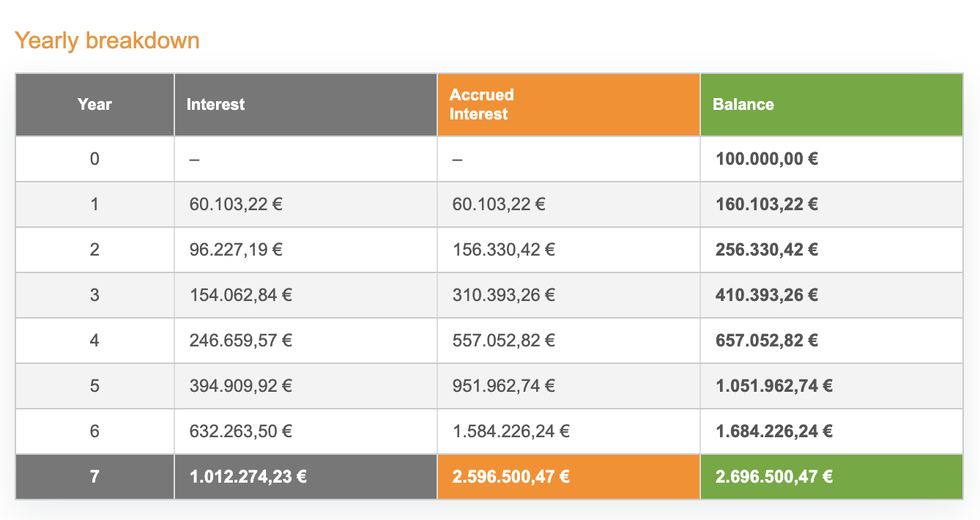Click balance value 160.103,22 €
Viewport: 980px width, 520px height.
(x=766, y=204)
